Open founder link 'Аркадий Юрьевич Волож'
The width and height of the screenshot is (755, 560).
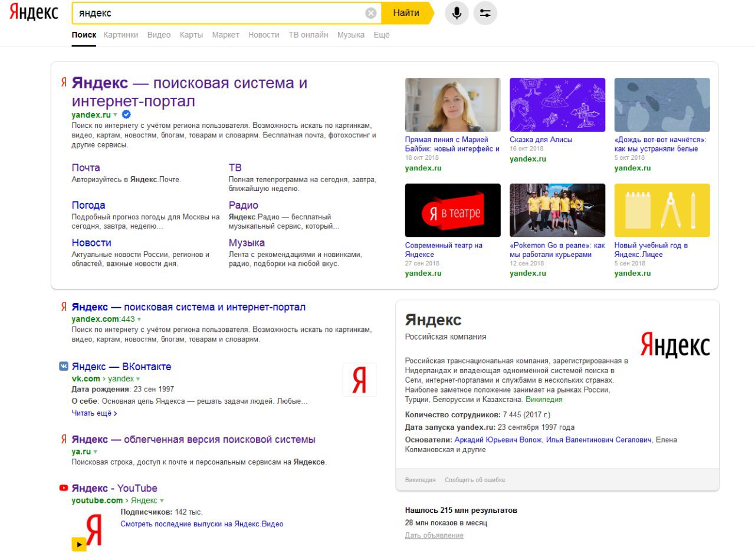tap(498, 440)
